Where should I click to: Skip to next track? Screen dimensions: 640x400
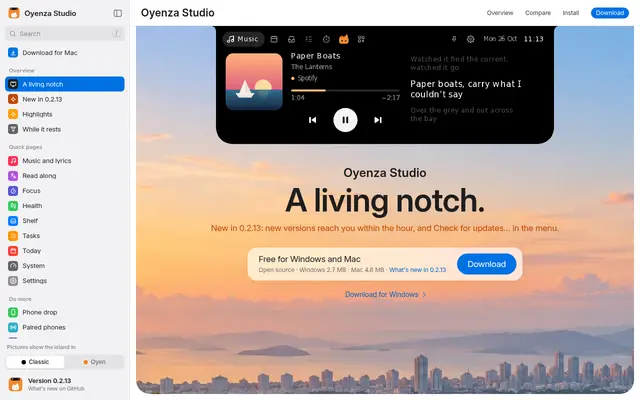click(x=378, y=120)
